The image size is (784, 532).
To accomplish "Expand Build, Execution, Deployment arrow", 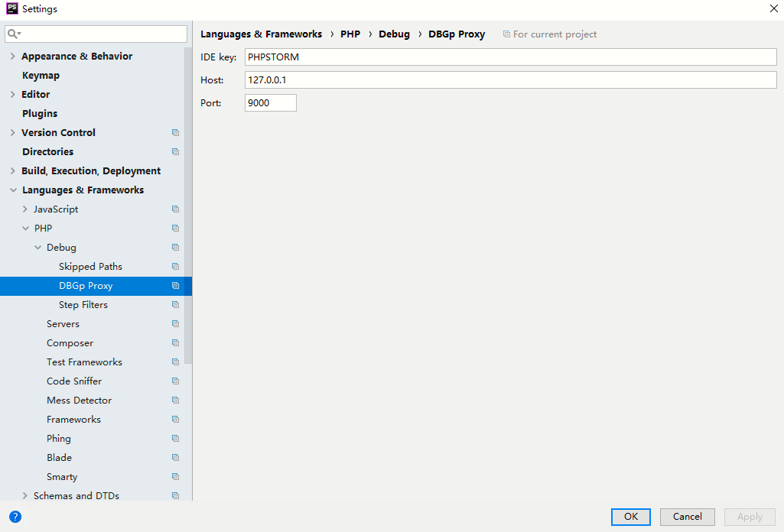I will [12, 171].
